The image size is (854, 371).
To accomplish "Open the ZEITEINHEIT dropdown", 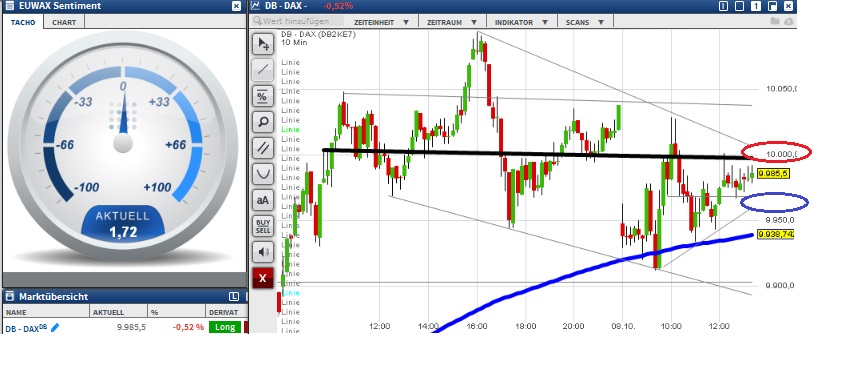I will coord(381,22).
